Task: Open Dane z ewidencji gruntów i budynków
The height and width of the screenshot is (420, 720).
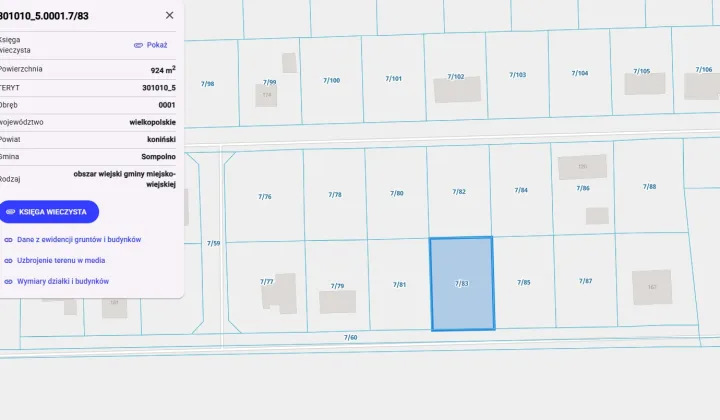Action: 79,239
